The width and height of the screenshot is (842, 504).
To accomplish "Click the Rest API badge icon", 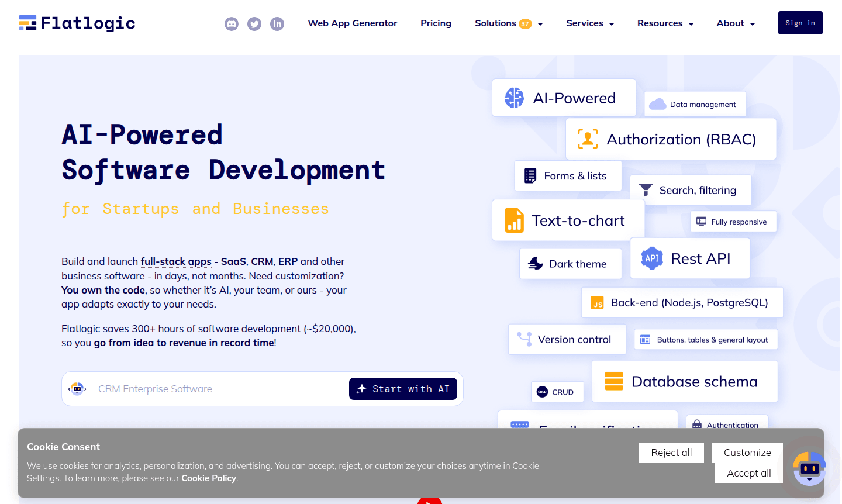I will [651, 258].
